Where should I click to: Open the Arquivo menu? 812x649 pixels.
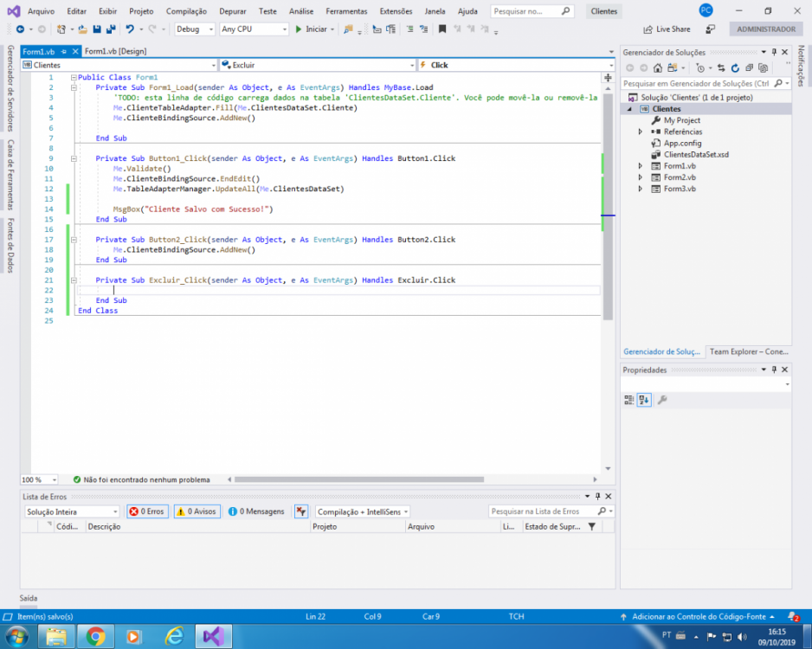(41, 11)
